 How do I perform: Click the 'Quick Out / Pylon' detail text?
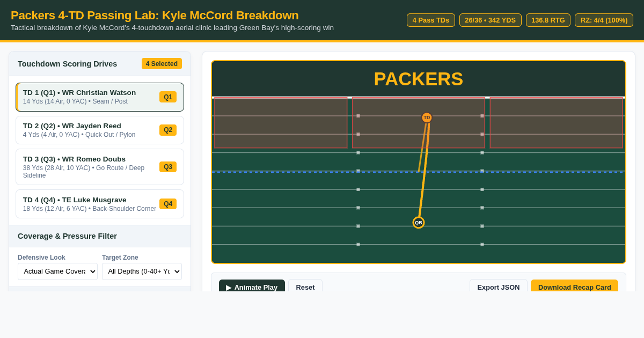click(111, 135)
